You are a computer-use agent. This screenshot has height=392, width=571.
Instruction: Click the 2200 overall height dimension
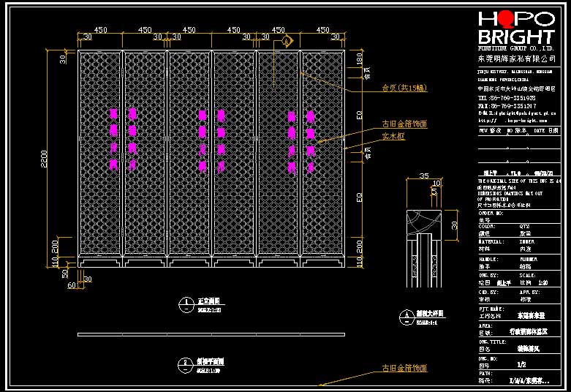pyautogui.click(x=44, y=159)
